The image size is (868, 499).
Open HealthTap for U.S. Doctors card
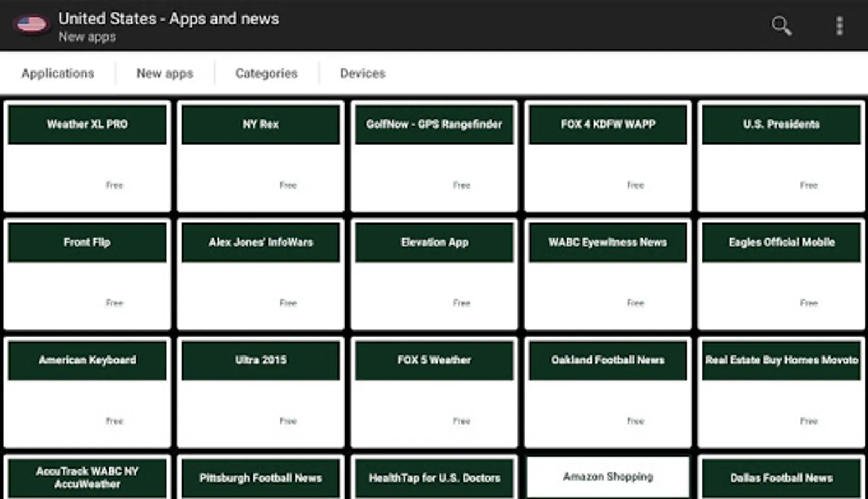[434, 477]
